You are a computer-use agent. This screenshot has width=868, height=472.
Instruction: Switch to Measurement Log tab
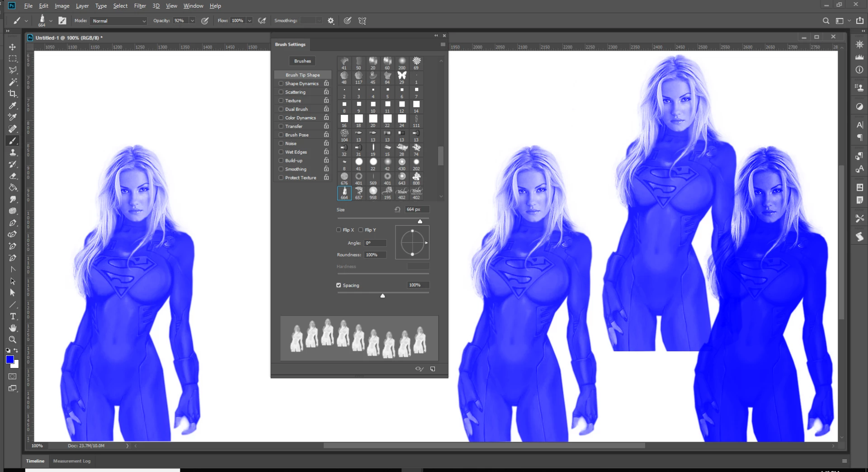point(72,461)
